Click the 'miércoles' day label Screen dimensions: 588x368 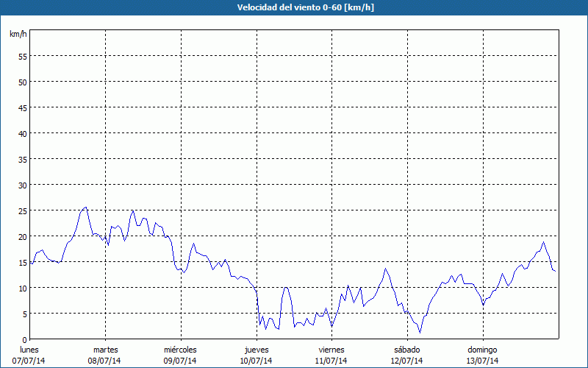point(180,350)
